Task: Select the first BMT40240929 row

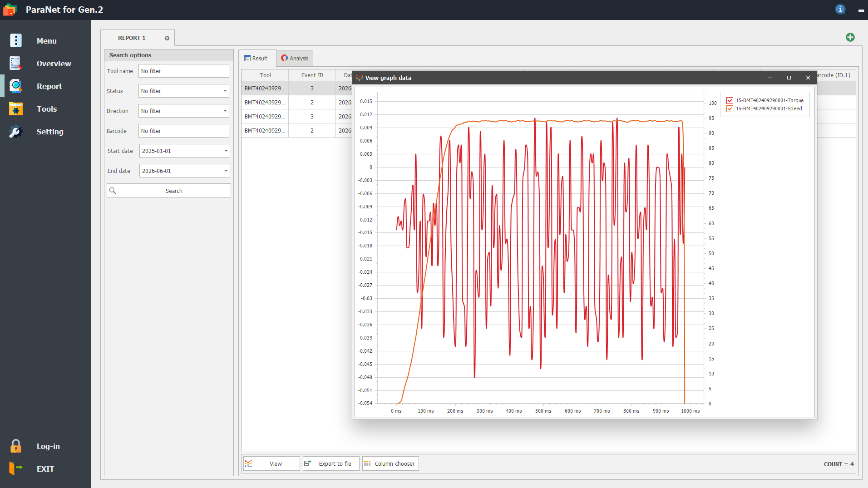Action: tap(265, 88)
